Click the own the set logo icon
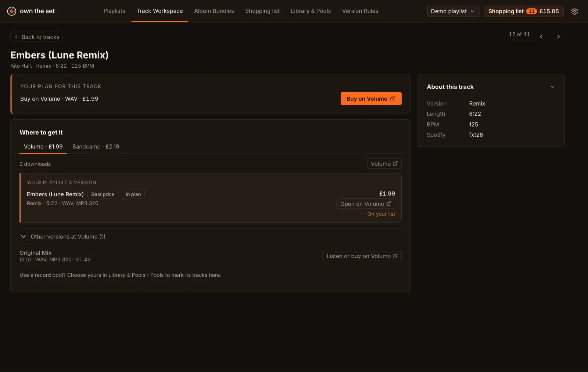This screenshot has width=588, height=372. point(12,11)
